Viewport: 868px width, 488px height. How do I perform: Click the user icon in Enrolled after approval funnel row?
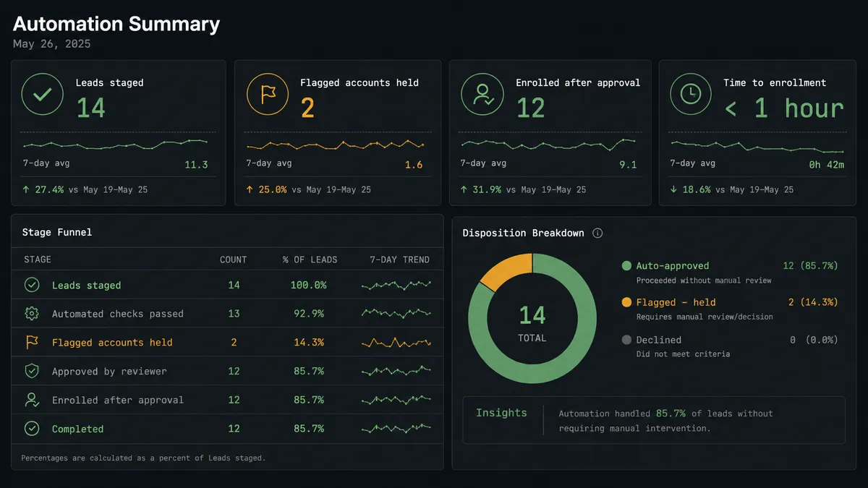pyautogui.click(x=32, y=400)
